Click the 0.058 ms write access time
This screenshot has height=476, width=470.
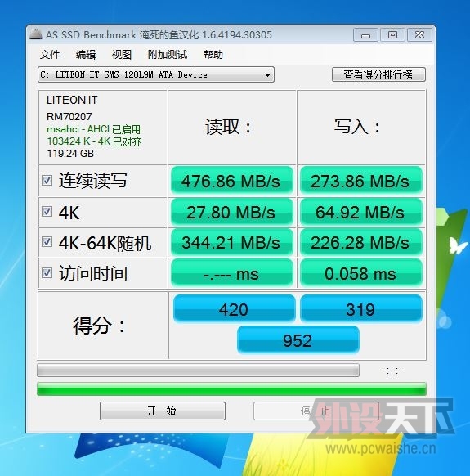[x=360, y=273]
